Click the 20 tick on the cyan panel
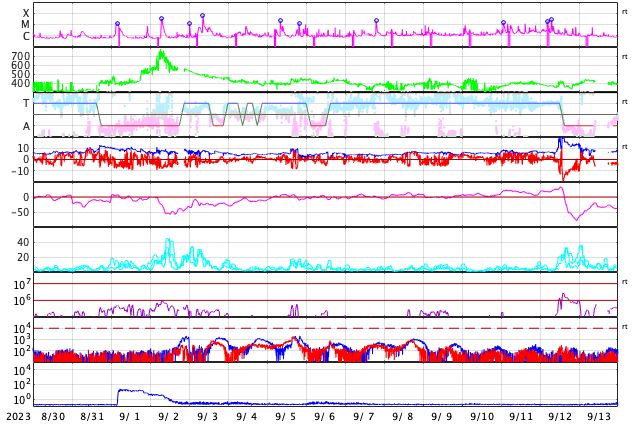 (x=23, y=257)
